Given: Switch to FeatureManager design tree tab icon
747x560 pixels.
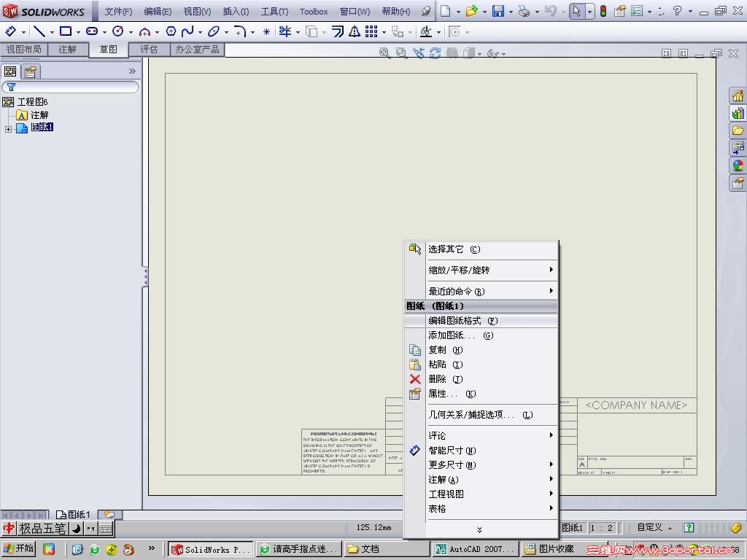Looking at the screenshot, I should (x=10, y=71).
